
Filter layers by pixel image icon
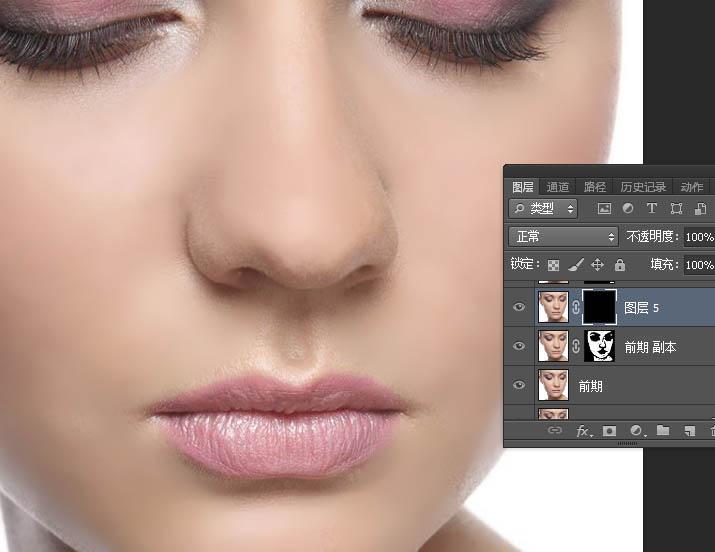tap(604, 209)
